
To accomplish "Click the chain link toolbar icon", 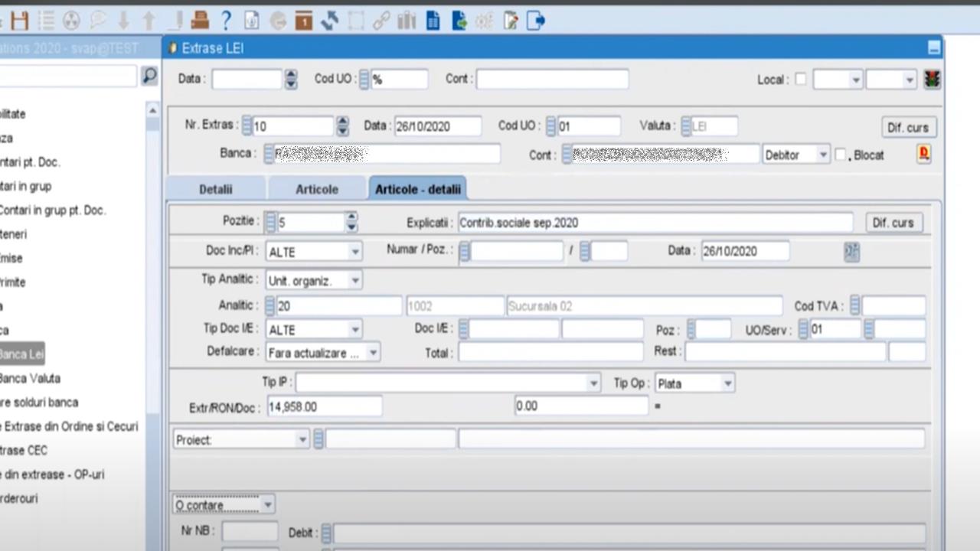I will pos(381,21).
